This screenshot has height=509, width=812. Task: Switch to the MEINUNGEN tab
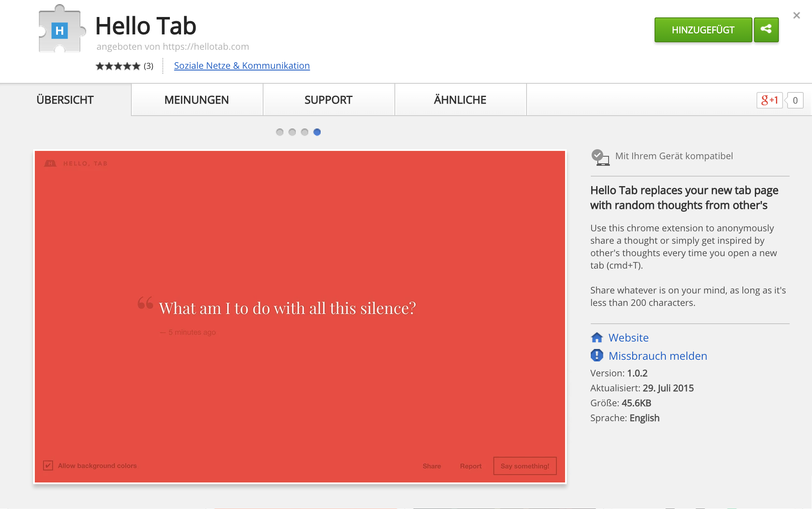196,99
